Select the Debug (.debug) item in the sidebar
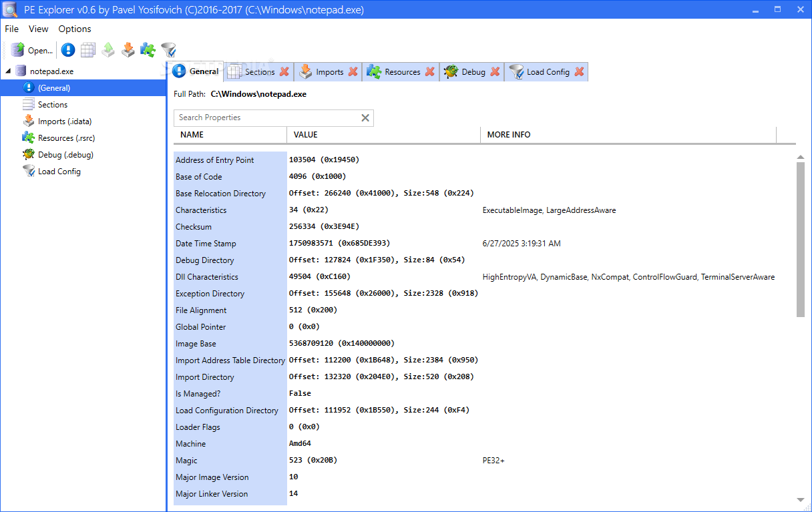This screenshot has width=812, height=512. (x=65, y=154)
